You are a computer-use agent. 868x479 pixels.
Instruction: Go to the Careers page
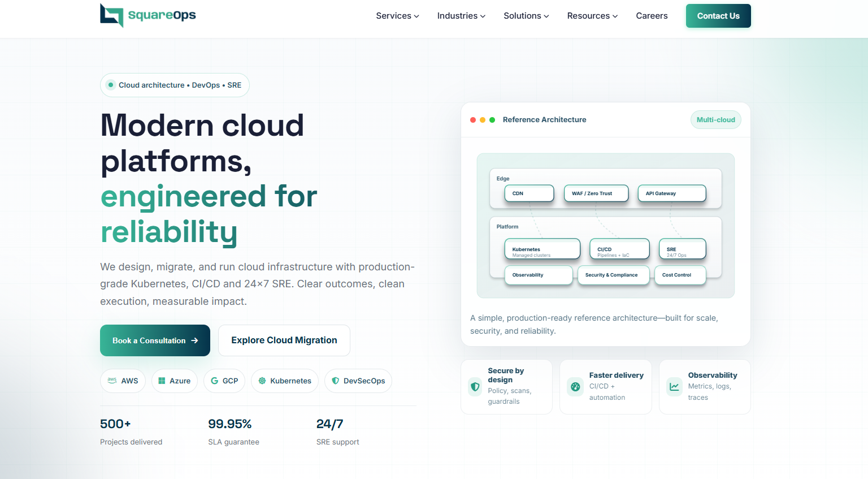point(652,16)
